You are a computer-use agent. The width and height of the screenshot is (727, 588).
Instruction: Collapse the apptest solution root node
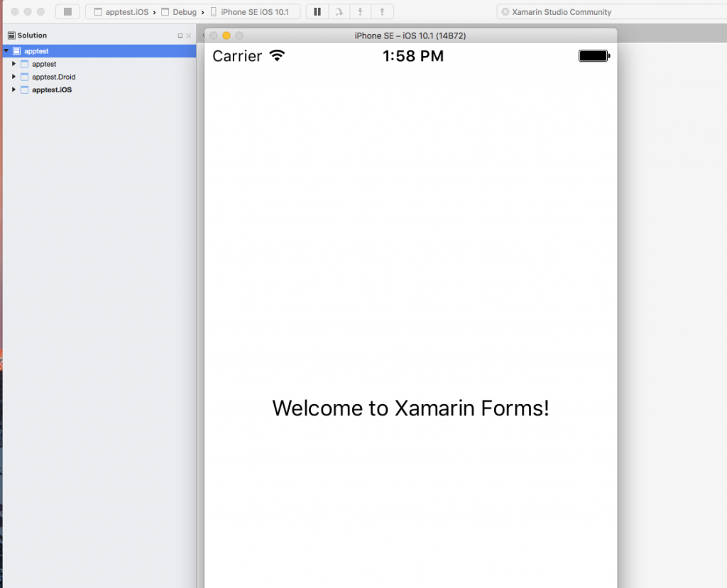[x=6, y=50]
